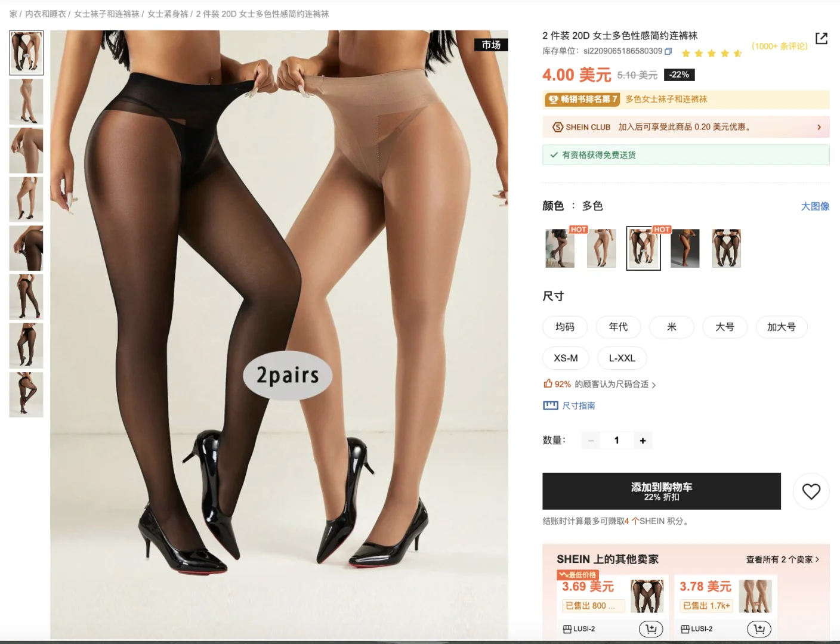The height and width of the screenshot is (644, 840).
Task: Click the thumbs-up 92% fit icon
Action: click(548, 383)
